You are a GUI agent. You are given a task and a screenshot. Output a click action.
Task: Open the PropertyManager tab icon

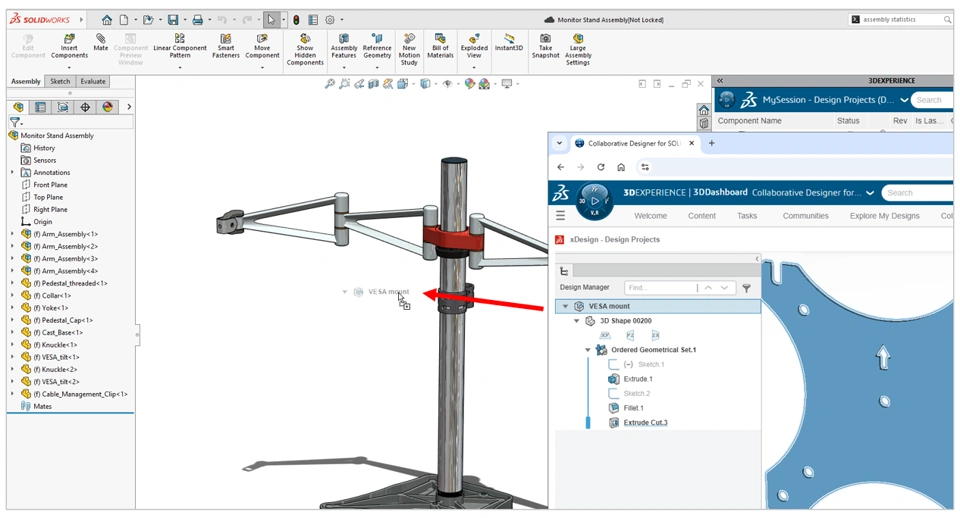40,107
